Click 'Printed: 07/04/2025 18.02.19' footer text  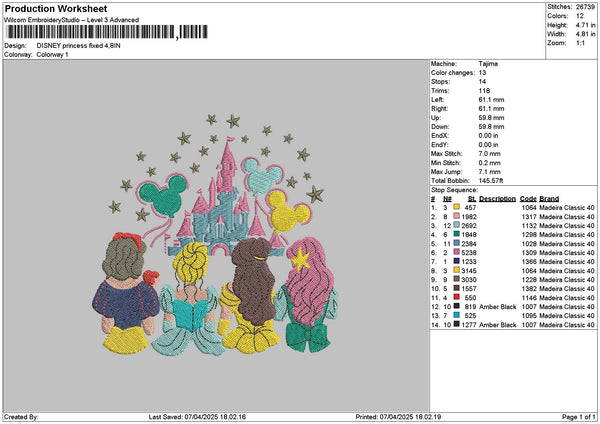coord(398,417)
